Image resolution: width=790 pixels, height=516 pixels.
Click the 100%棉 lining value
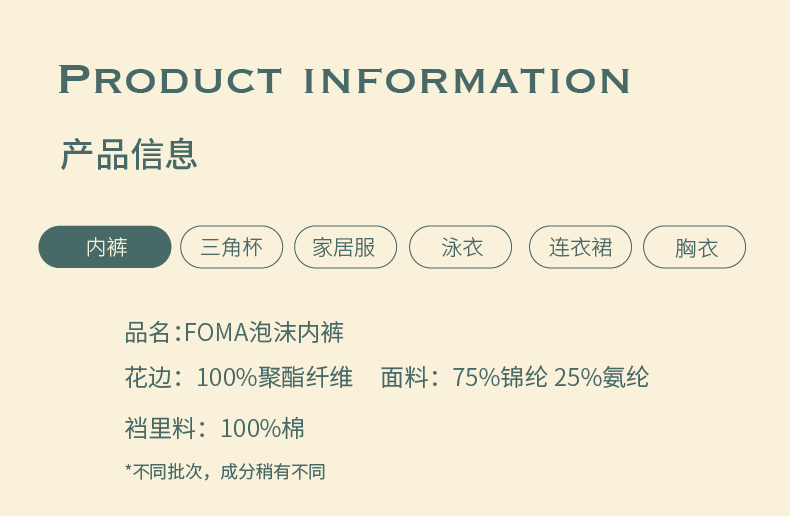point(262,429)
